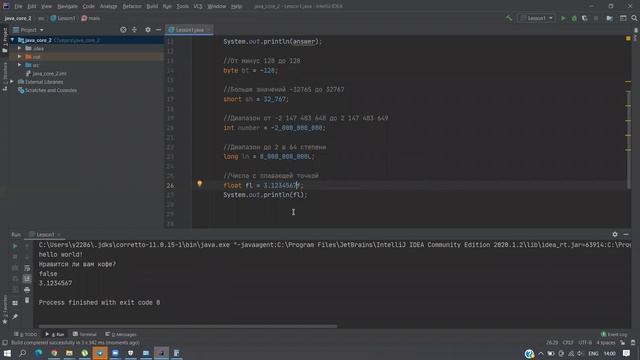The height and width of the screenshot is (360, 640).
Task: Pin the Run tab
Action: (x=15, y=316)
